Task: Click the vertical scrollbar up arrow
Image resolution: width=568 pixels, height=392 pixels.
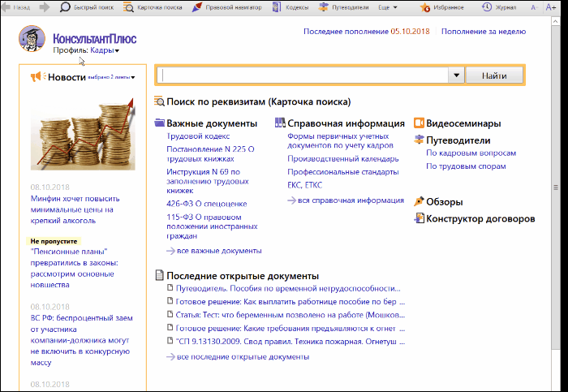Action: point(556,21)
